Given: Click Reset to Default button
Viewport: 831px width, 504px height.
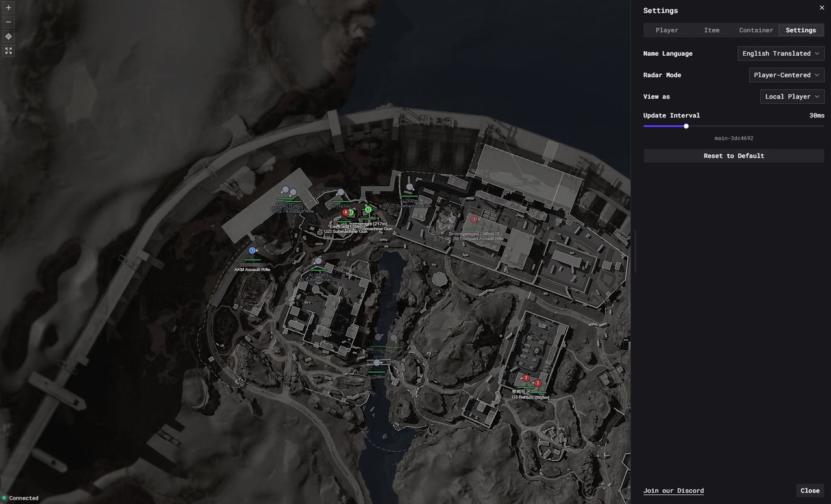Looking at the screenshot, I should click(x=734, y=156).
